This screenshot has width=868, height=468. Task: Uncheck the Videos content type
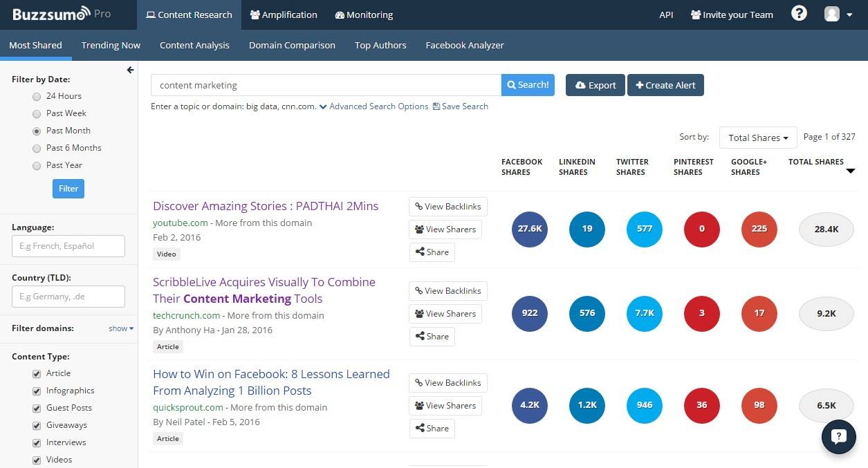coord(37,460)
